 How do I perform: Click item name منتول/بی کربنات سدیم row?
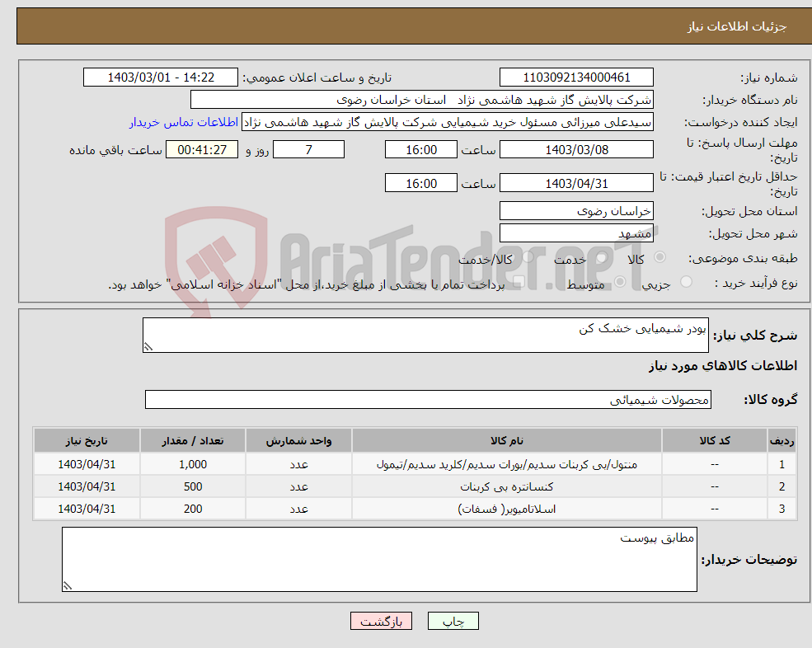click(x=507, y=464)
